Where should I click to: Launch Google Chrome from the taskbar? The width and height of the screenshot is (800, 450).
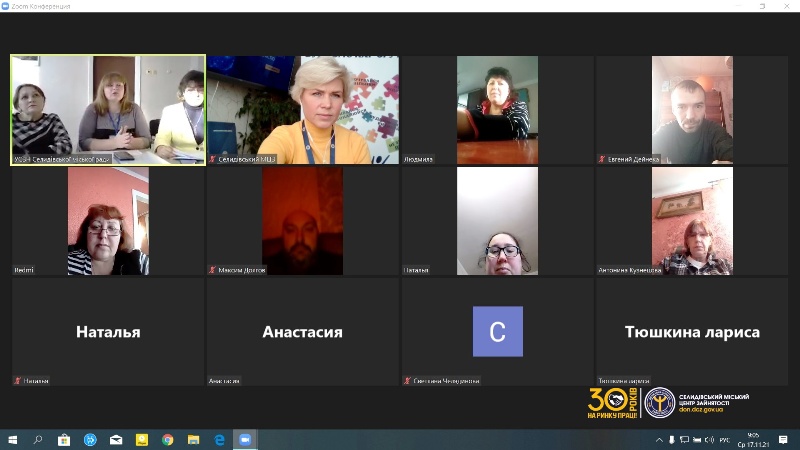tap(168, 440)
